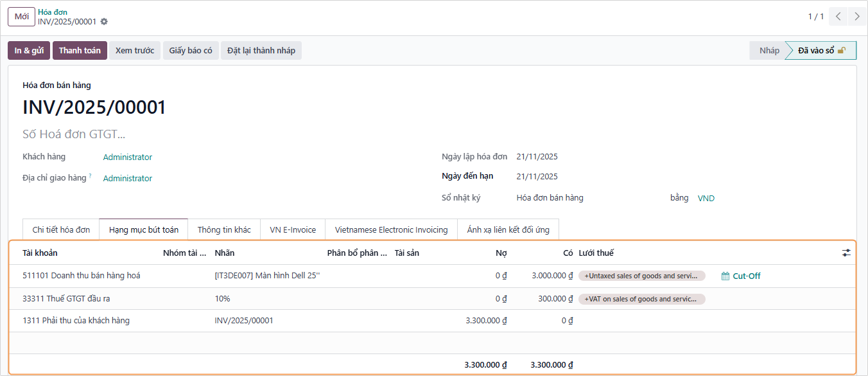Click the Thanh toán button
The width and height of the screenshot is (868, 376).
pyautogui.click(x=80, y=51)
